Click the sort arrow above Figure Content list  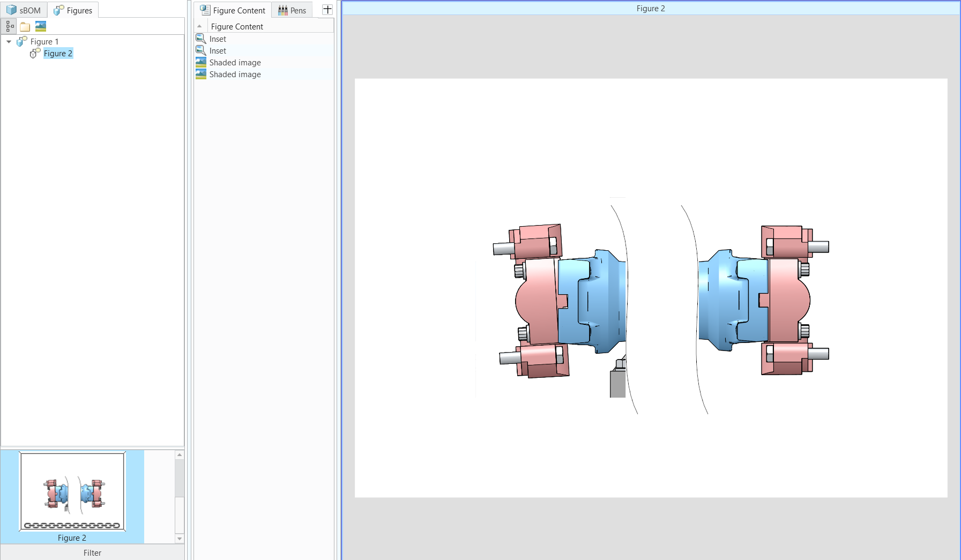pyautogui.click(x=200, y=25)
